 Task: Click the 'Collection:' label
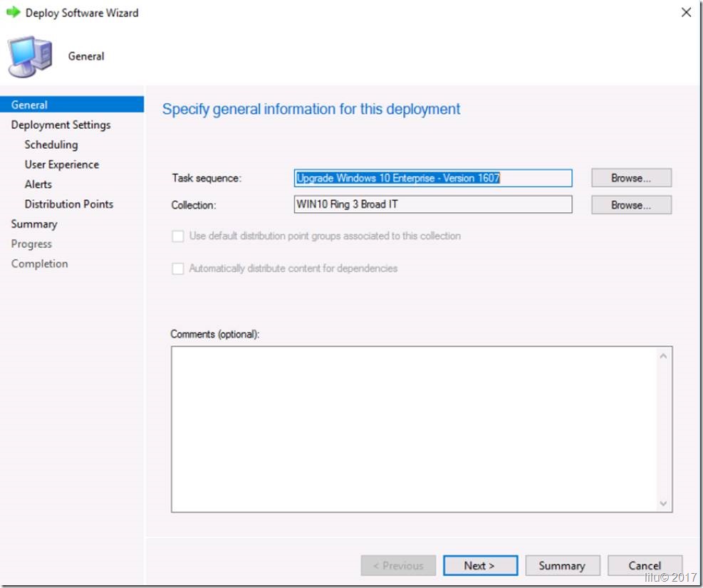(x=194, y=205)
